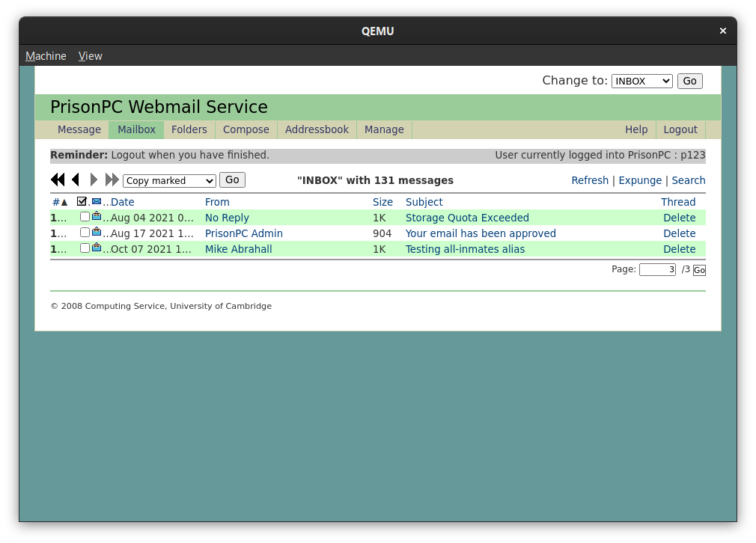
Task: Switch to the Mailbox tab
Action: [x=136, y=129]
